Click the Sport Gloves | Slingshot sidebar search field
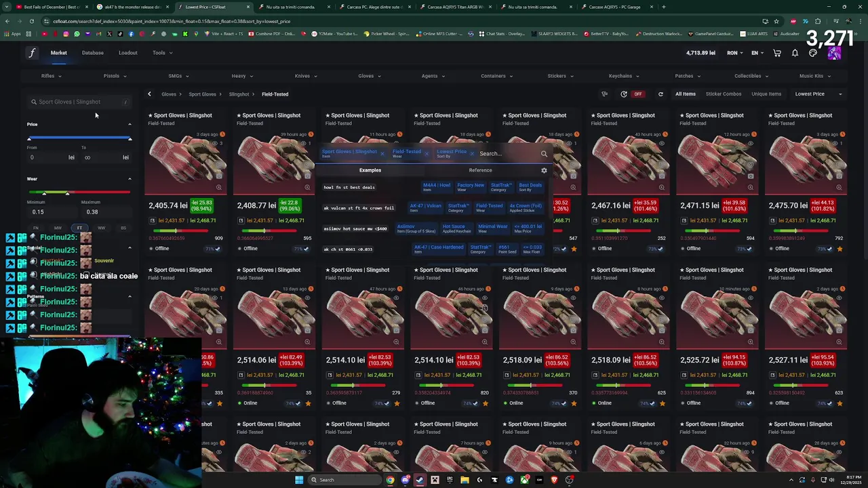Screen dimensions: 868x488 [79, 102]
